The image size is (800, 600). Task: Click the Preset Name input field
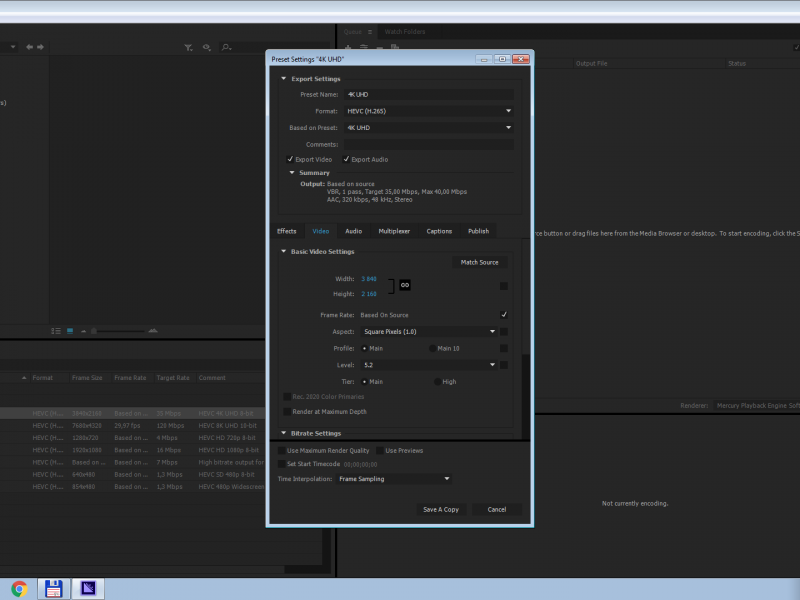point(429,94)
